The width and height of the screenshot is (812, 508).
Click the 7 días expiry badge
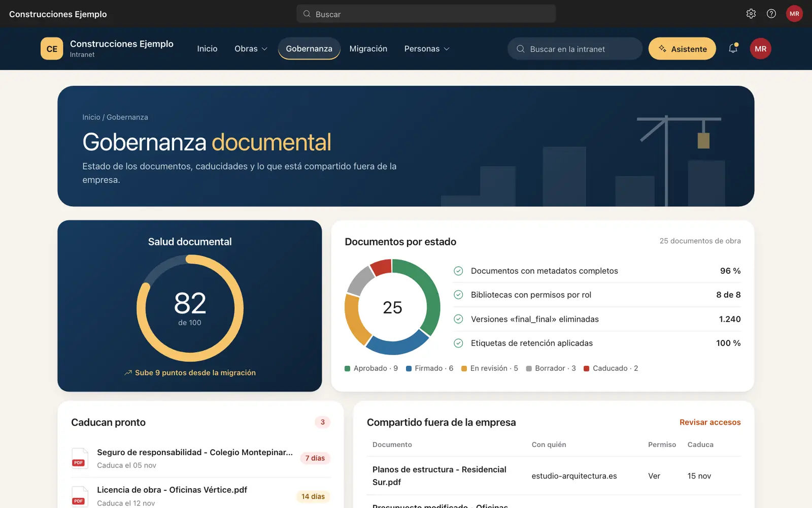(315, 458)
